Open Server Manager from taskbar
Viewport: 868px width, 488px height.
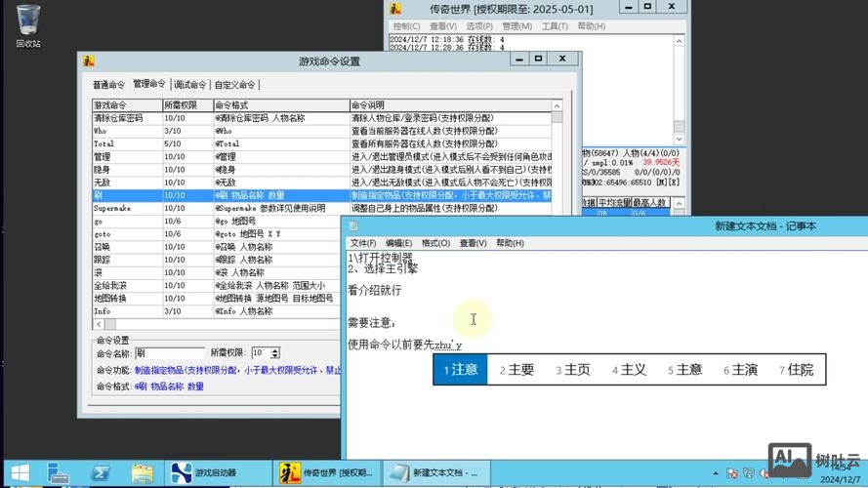[x=59, y=473]
